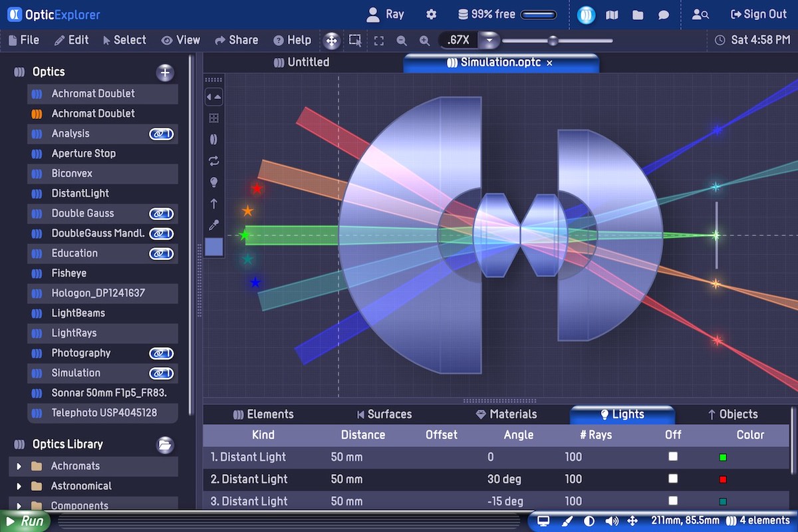This screenshot has width=798, height=532.
Task: Select the eyedropper tool in the canvas toolbar
Action: [214, 224]
